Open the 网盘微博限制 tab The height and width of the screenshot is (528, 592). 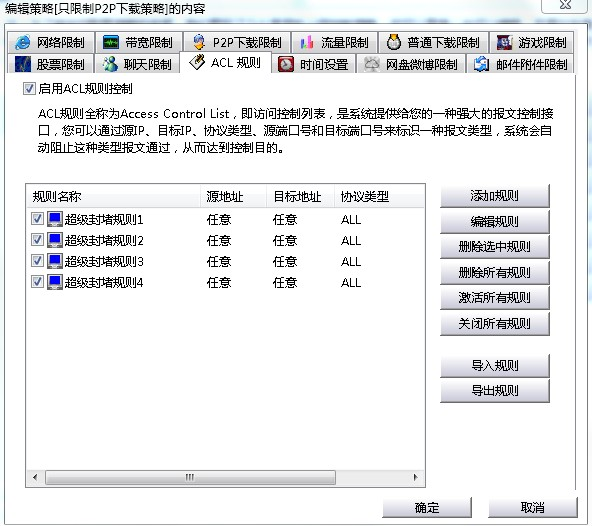411,64
